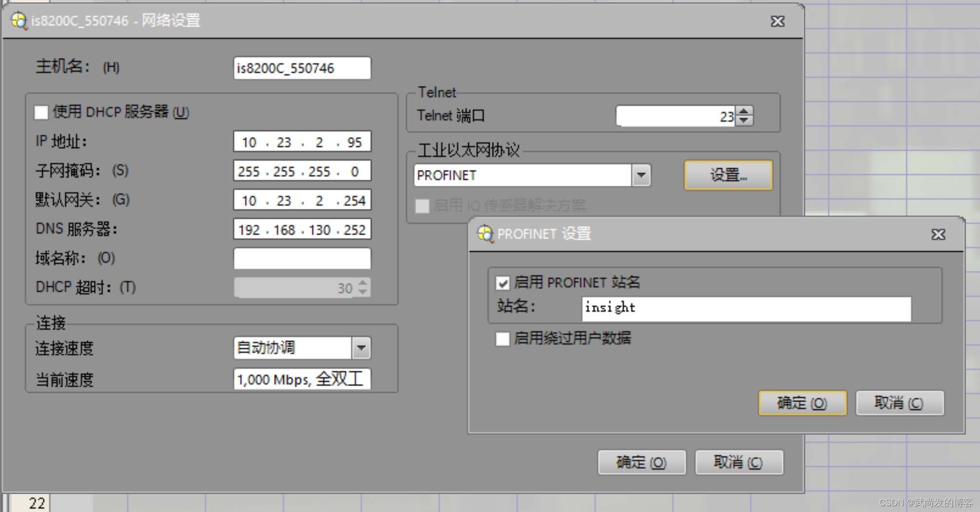This screenshot has width=980, height=512.
Task: Confirm PROFINET settings with 确定 button
Action: tap(802, 403)
